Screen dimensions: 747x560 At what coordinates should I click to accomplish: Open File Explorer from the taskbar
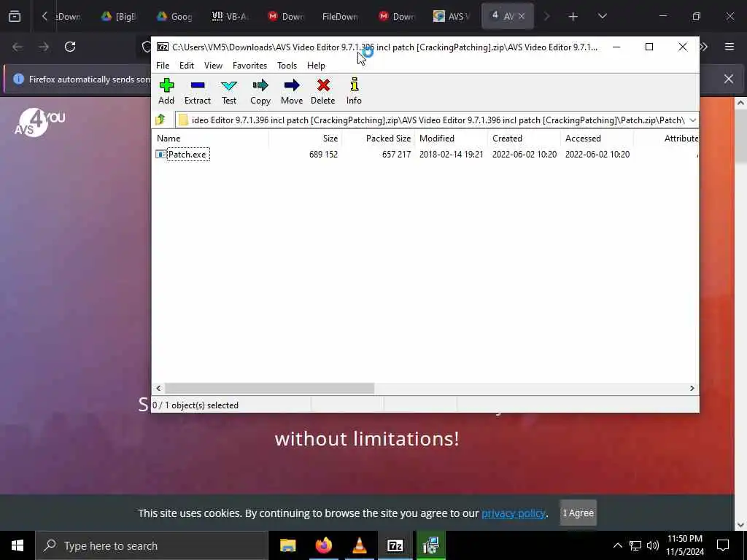(287, 545)
